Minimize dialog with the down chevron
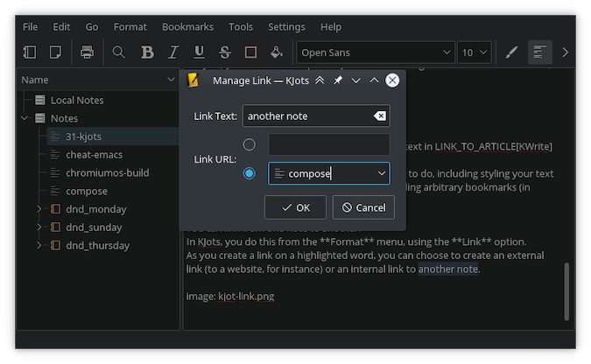This screenshot has height=364, width=591. (355, 80)
